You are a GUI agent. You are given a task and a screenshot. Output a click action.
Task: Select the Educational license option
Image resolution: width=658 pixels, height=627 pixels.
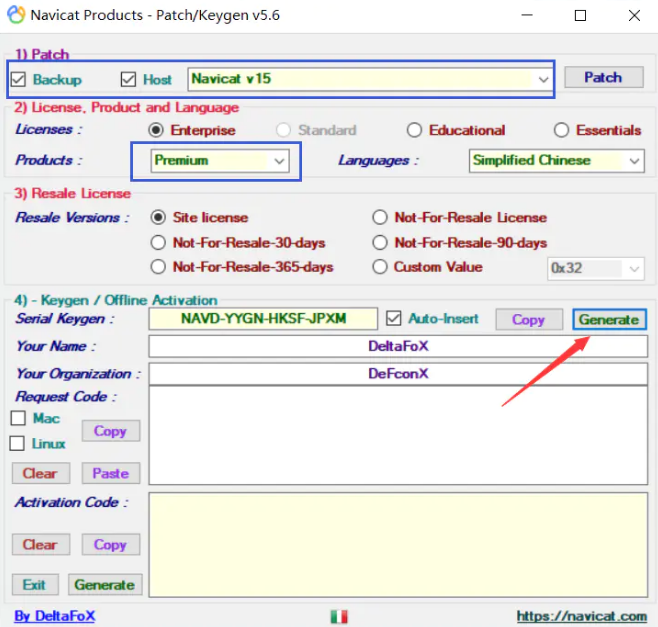click(x=414, y=130)
